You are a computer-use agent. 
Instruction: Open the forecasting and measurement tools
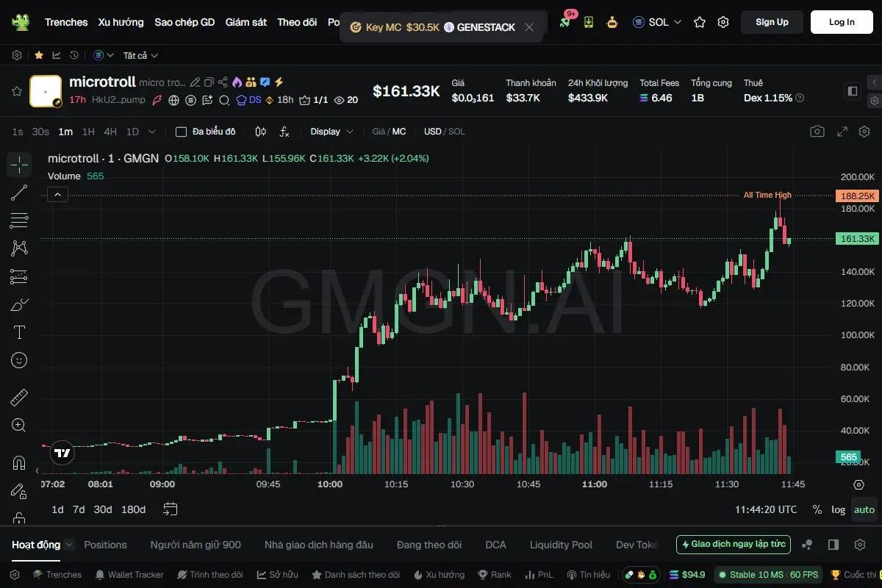pos(19,276)
